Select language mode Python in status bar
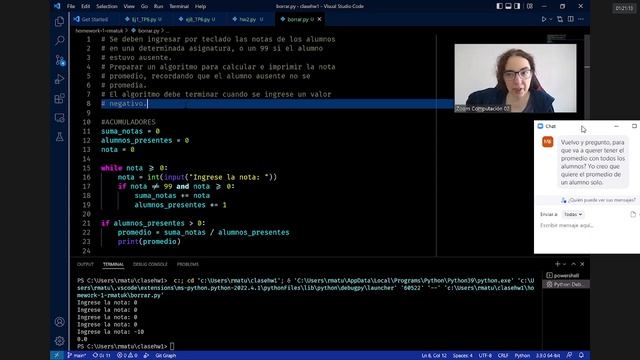640x360 pixels. coord(522,356)
